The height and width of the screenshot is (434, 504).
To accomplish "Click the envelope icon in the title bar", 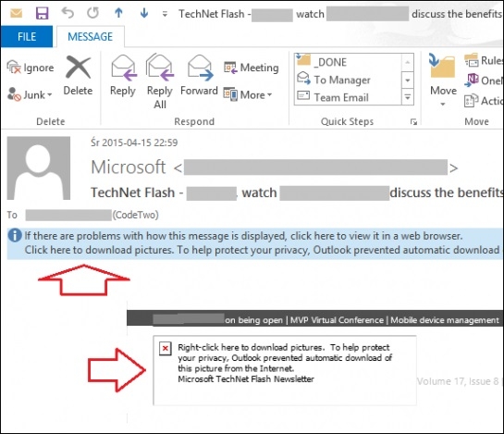I will (x=16, y=14).
